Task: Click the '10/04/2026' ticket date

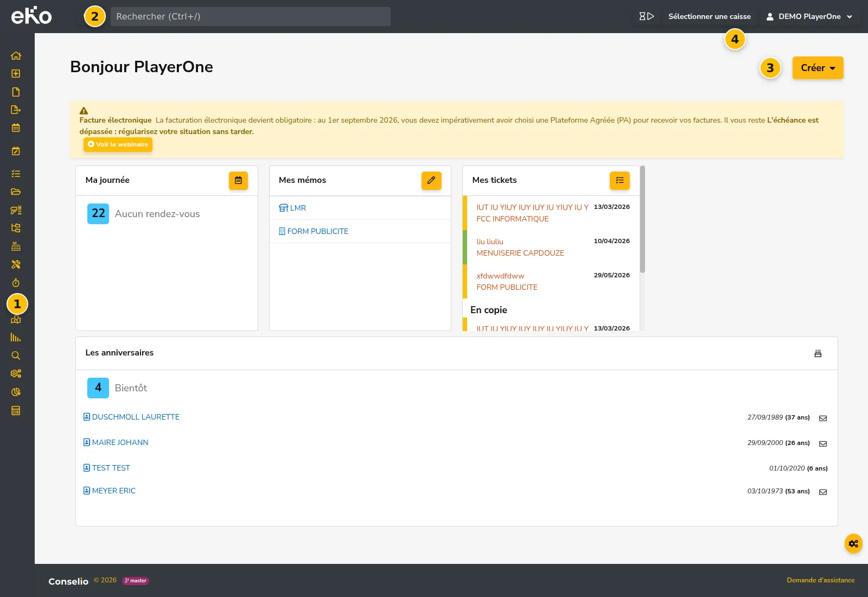Action: click(x=612, y=241)
